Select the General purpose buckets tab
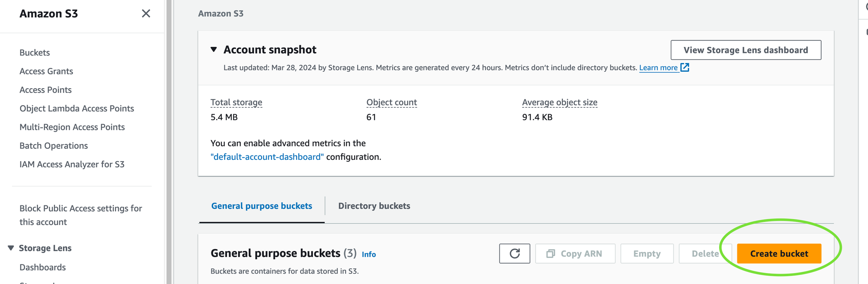This screenshot has height=284, width=868. (261, 206)
